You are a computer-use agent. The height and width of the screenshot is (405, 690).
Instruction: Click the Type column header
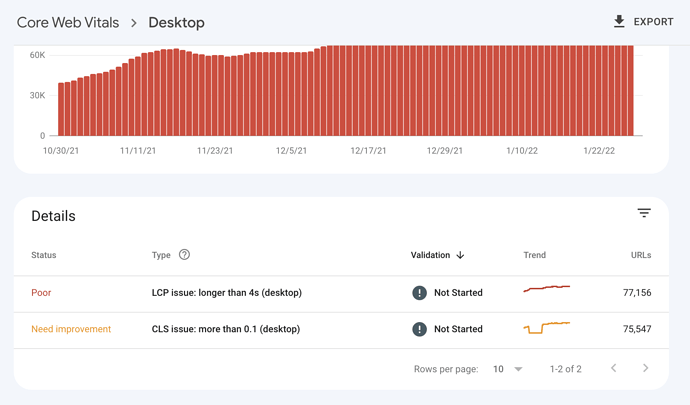click(x=161, y=255)
